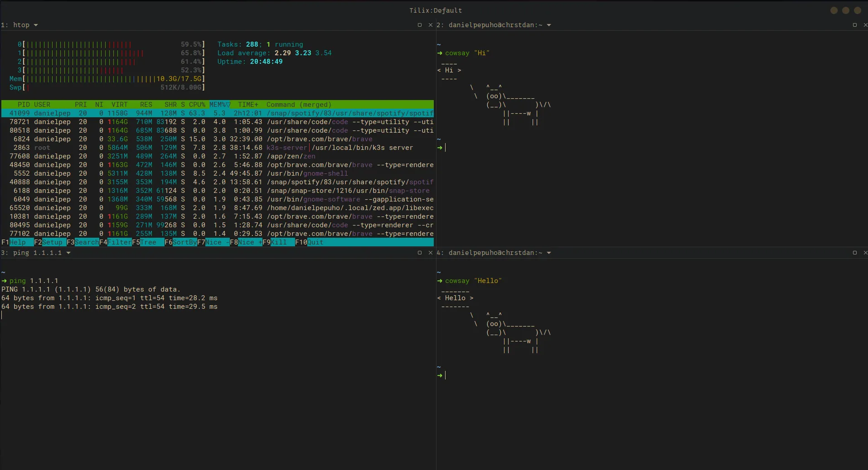Click F7 Nice minus in htop
868x470 pixels.
coord(213,242)
